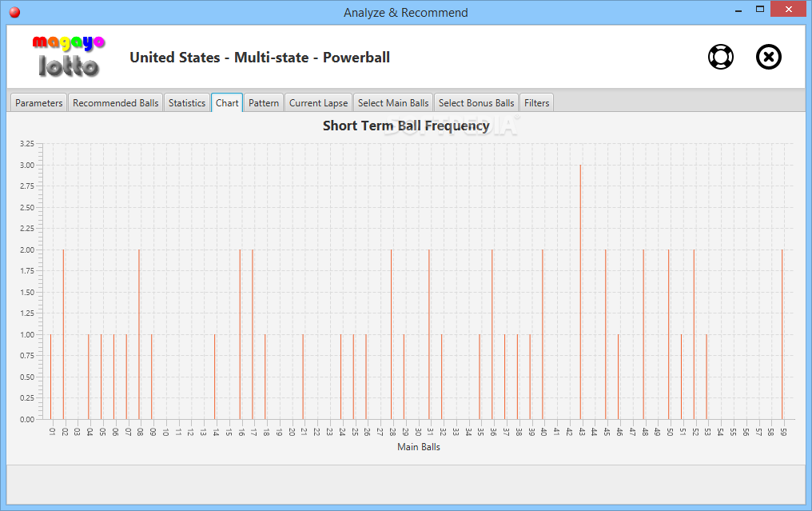The image size is (812, 511).
Task: Click x-axis label 01
Action: coord(52,431)
